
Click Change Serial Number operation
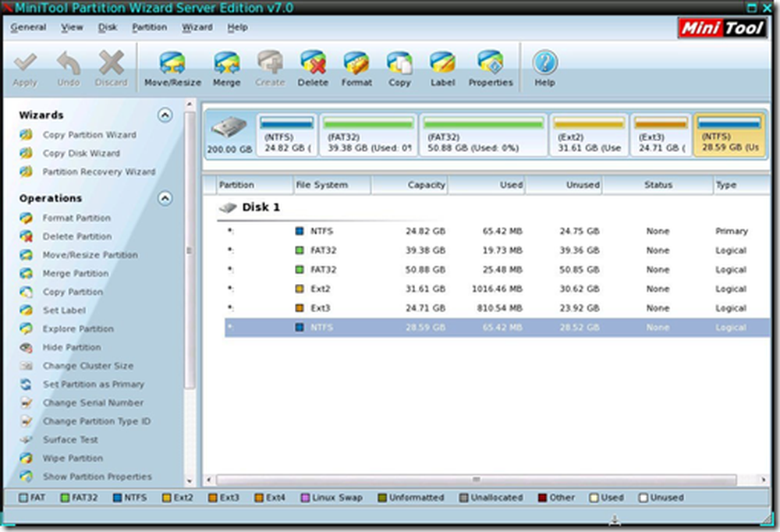click(93, 403)
